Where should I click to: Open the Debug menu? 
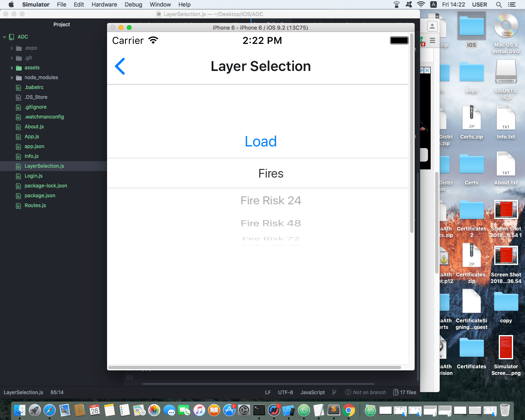133,5
